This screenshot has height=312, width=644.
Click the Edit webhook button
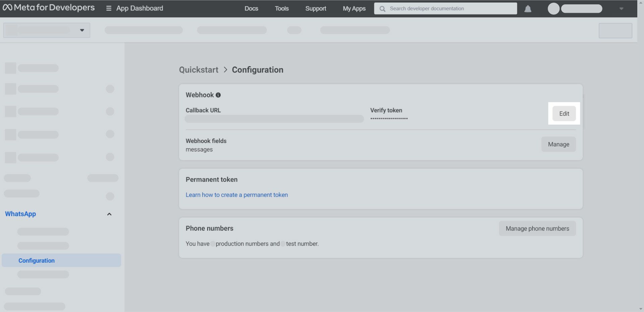pos(564,114)
